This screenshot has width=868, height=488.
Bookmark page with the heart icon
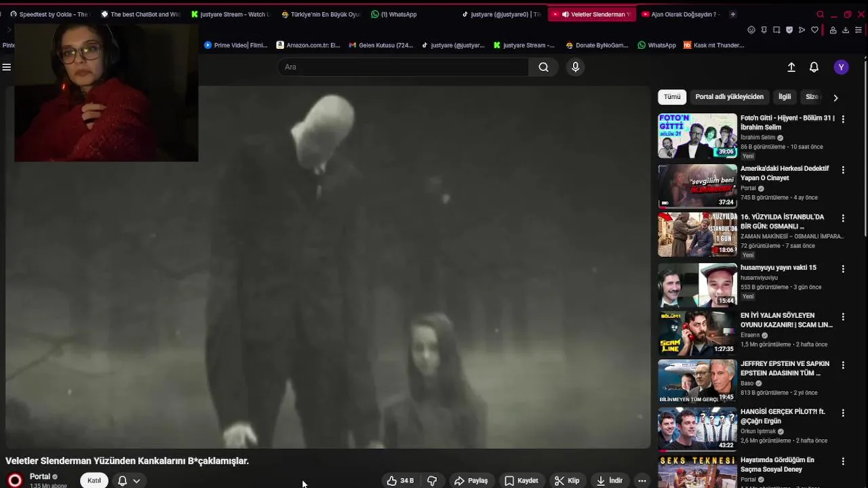[x=814, y=30]
